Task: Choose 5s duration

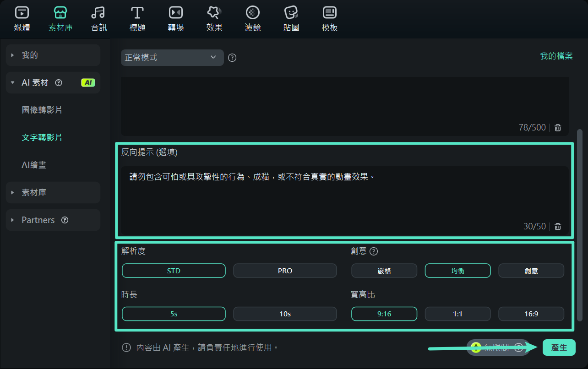Action: 174,314
